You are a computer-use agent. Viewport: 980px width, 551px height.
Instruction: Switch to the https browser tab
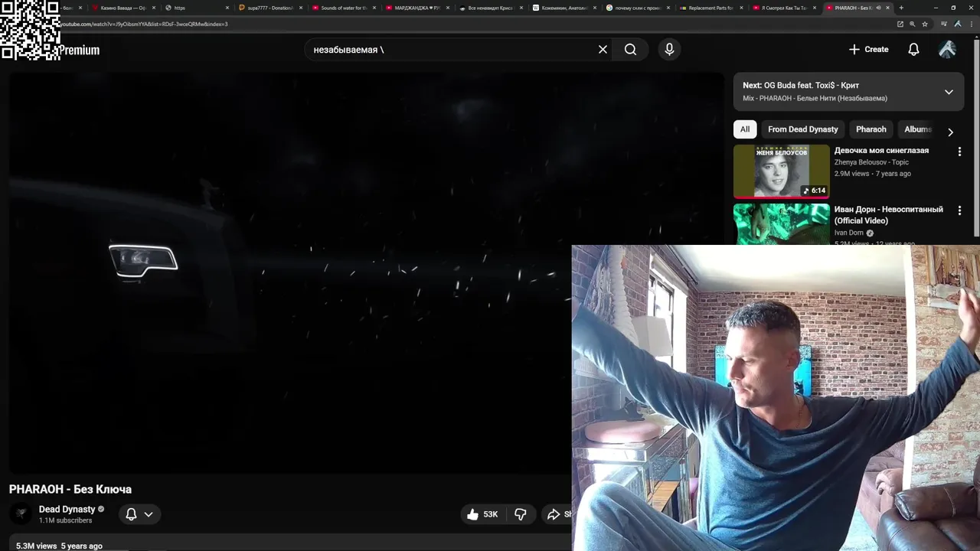(197, 8)
